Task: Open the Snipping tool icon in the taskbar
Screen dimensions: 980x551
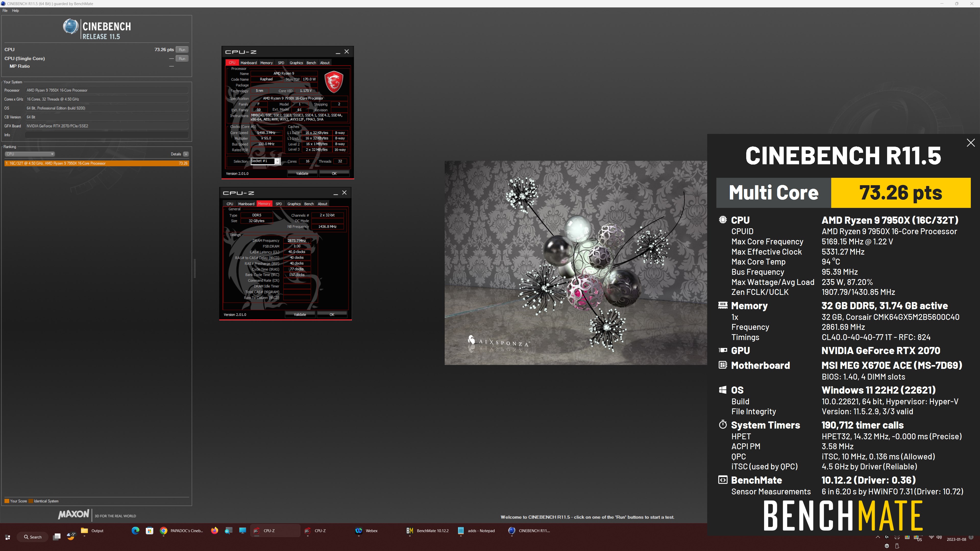Action: [229, 531]
